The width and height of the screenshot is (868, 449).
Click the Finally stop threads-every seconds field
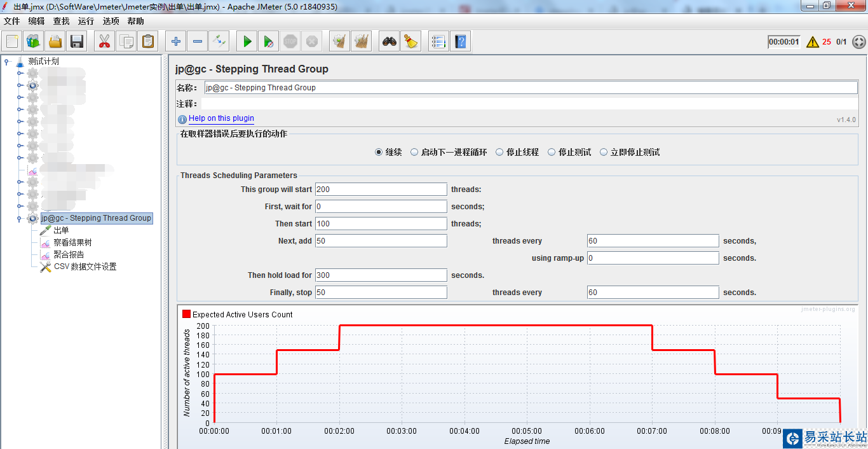pos(653,293)
